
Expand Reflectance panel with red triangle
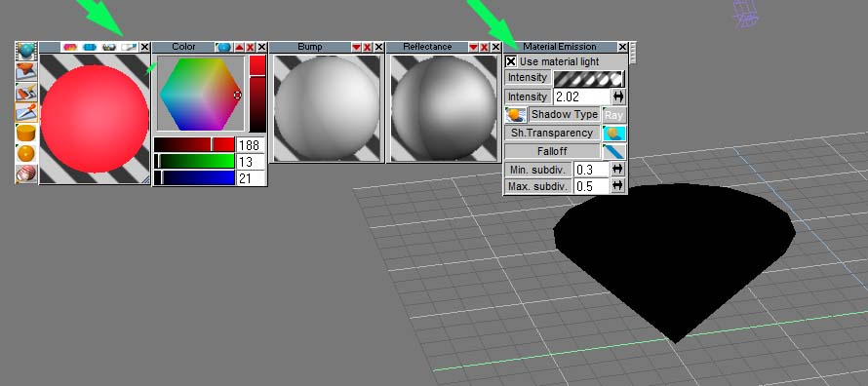pos(473,48)
